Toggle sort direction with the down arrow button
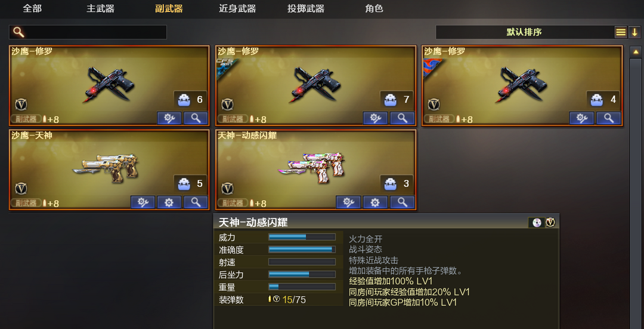The width and height of the screenshot is (644, 329). pos(634,32)
